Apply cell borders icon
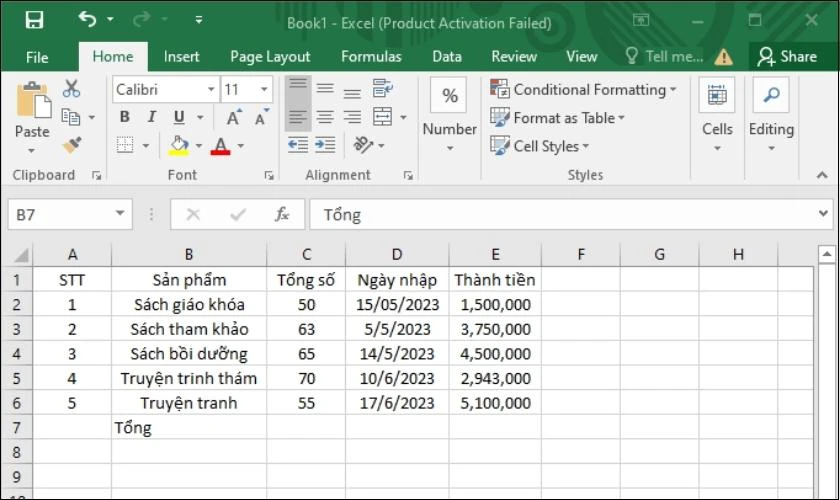 [125, 145]
